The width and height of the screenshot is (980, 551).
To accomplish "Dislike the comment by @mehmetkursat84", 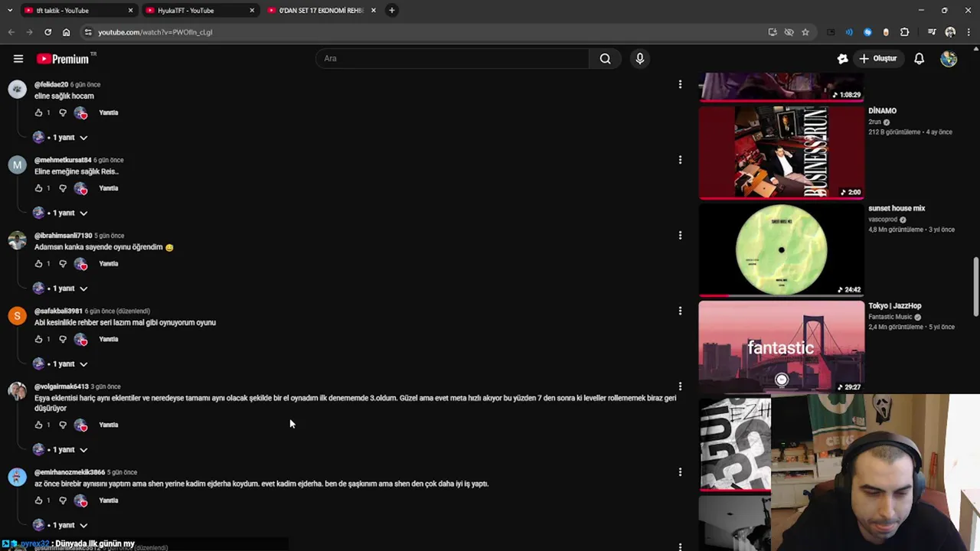I will tap(63, 188).
